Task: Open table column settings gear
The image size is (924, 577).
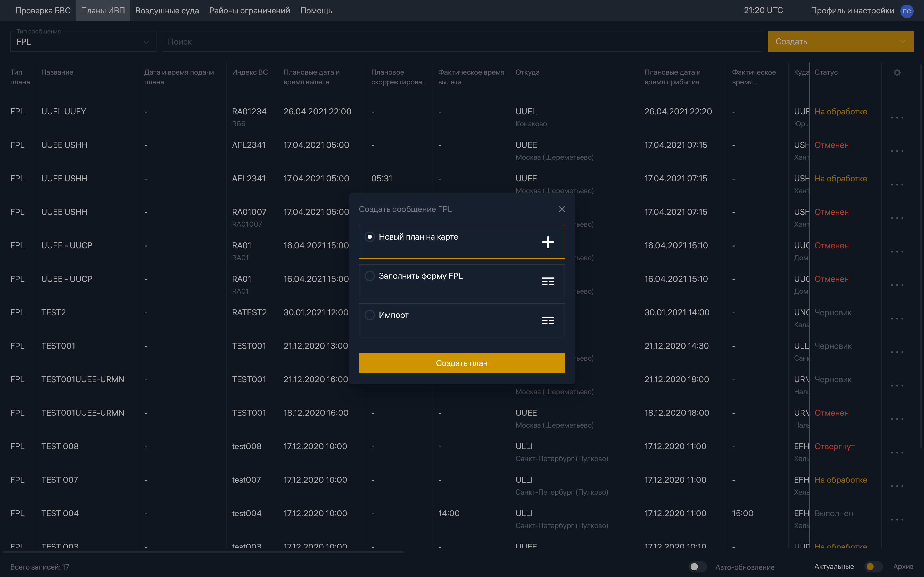Action: coord(897,72)
